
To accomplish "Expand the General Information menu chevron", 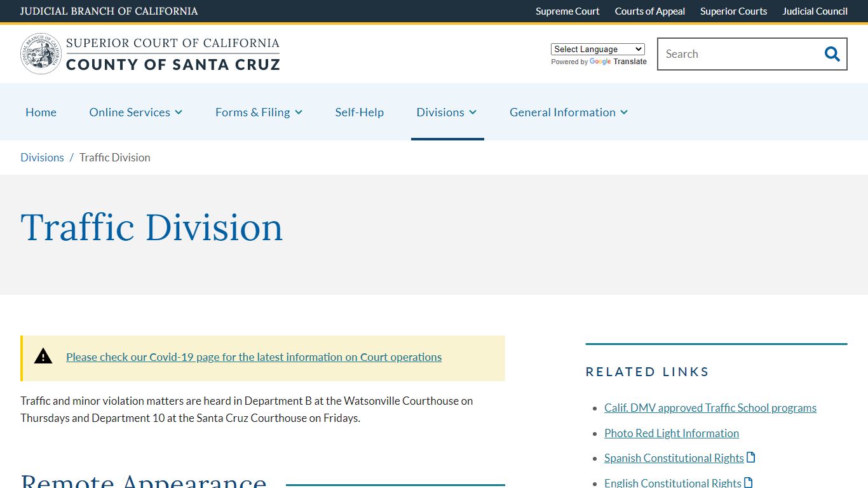I will (x=624, y=112).
